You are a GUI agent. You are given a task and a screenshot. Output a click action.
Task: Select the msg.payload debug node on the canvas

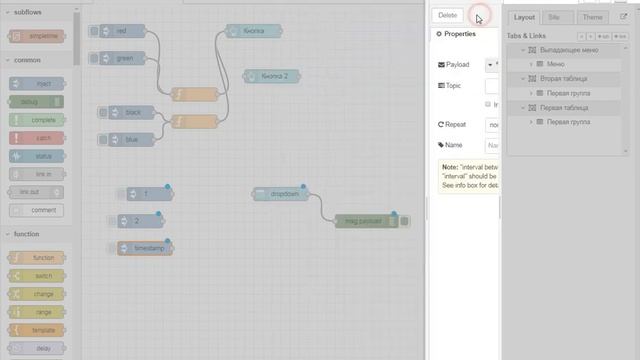[x=367, y=221]
